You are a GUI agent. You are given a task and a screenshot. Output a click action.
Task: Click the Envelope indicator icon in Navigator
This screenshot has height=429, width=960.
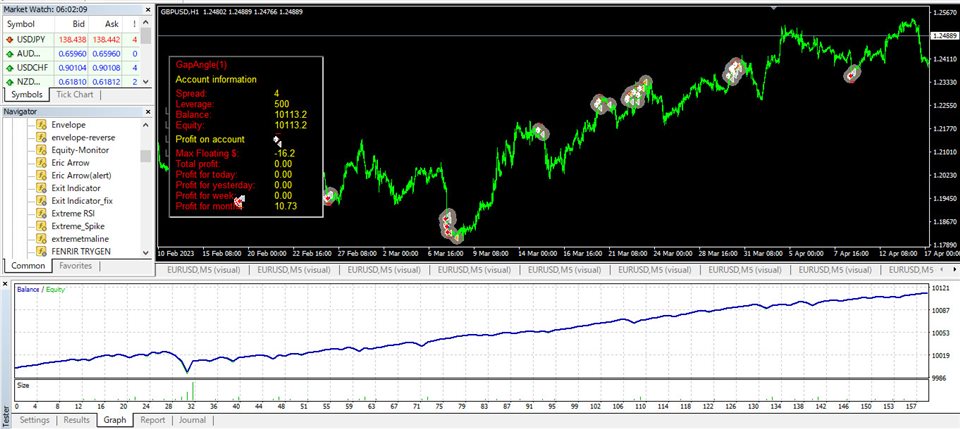pyautogui.click(x=42, y=125)
